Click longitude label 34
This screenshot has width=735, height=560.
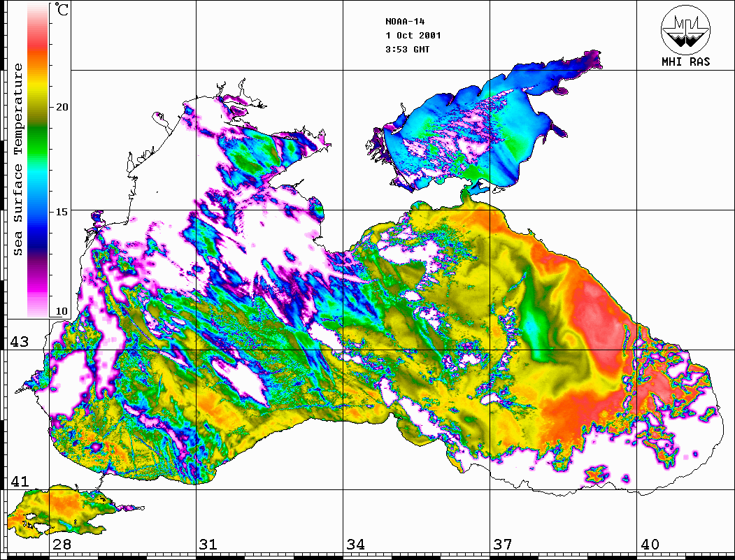point(355,544)
